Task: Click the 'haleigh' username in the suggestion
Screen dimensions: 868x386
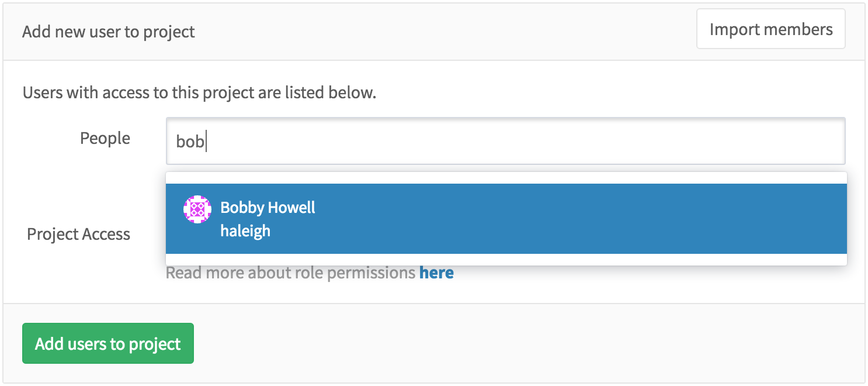Action: click(245, 231)
